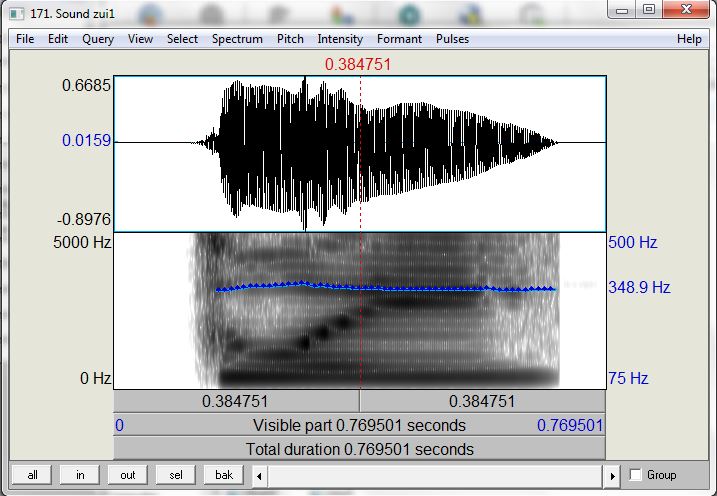Open the Intensity menu
This screenshot has height=496, width=717.
click(x=340, y=39)
